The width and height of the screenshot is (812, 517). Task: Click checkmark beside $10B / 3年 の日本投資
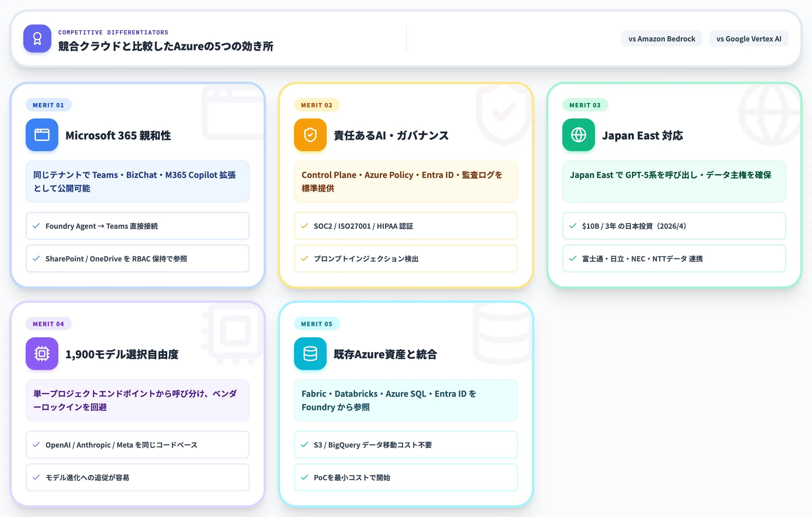(573, 226)
